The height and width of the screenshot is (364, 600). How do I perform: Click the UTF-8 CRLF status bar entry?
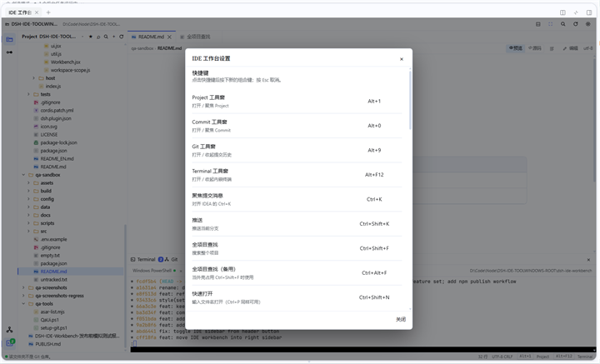502,357
